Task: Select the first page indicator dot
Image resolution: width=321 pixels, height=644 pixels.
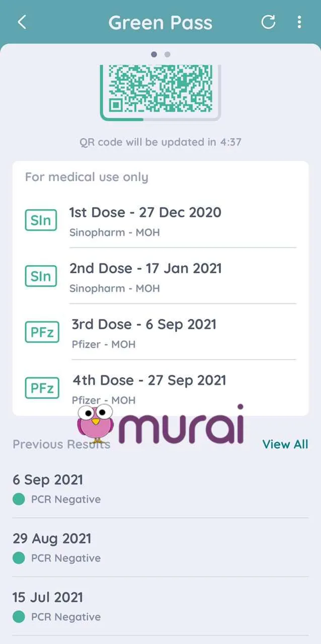Action: coord(154,54)
